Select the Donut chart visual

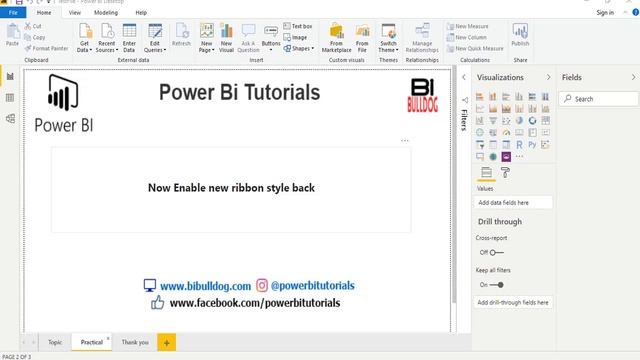[532, 120]
